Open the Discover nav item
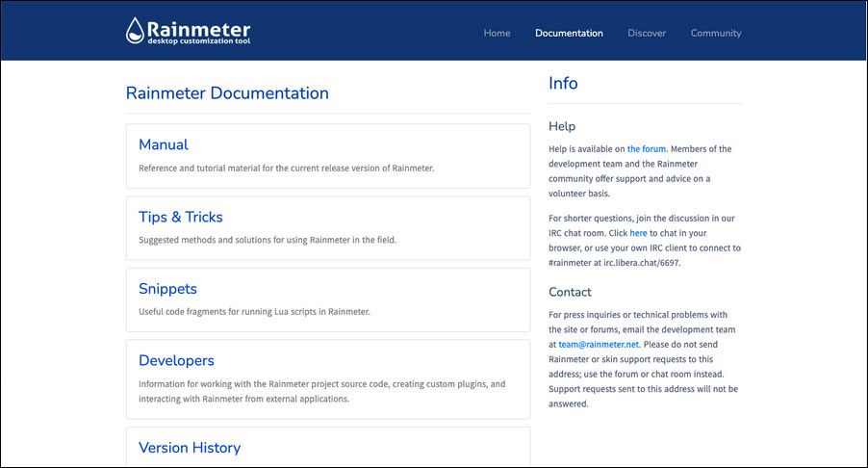 pos(647,34)
